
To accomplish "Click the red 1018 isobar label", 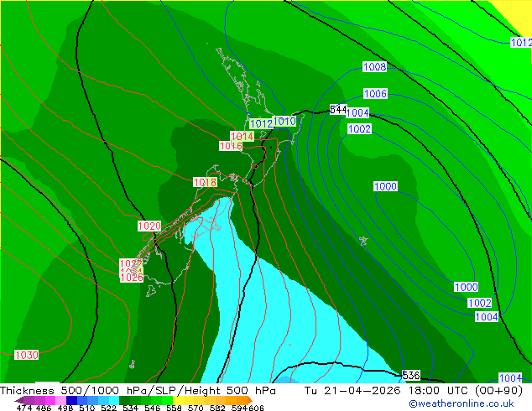I will [205, 183].
